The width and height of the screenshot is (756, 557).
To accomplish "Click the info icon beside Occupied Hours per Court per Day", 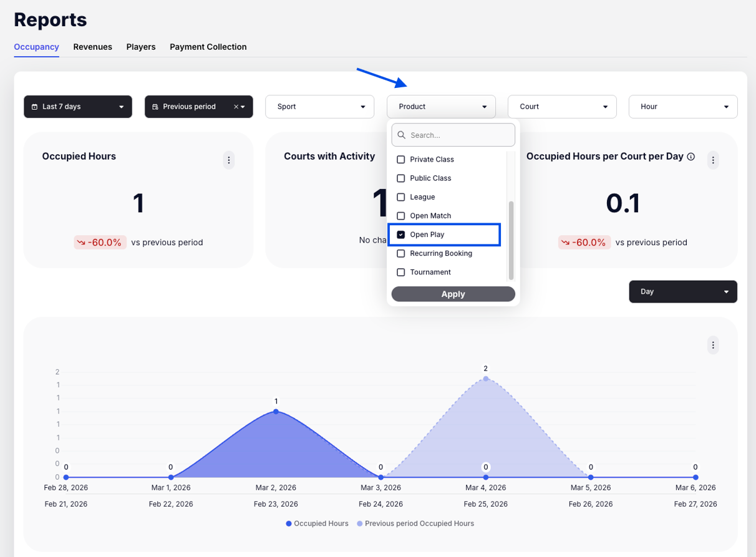I will click(x=691, y=157).
